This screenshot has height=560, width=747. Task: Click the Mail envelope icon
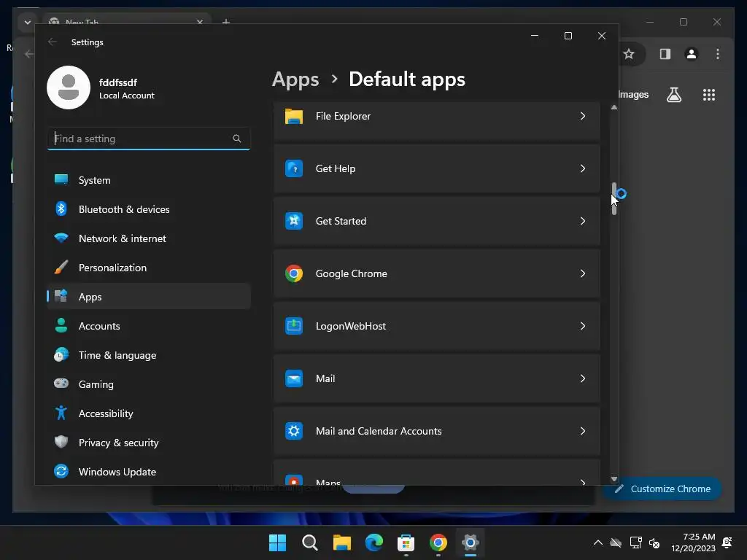294,378
